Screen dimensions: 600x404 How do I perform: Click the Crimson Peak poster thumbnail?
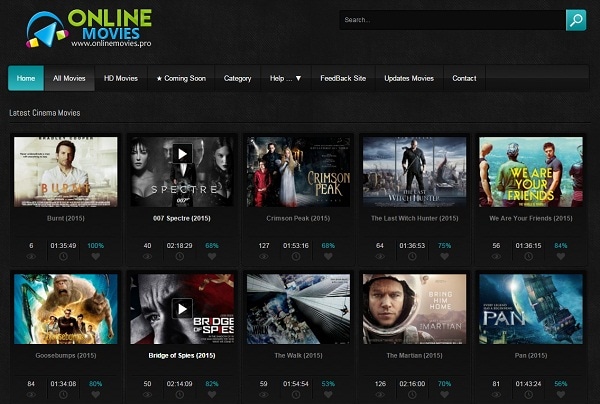(x=298, y=172)
